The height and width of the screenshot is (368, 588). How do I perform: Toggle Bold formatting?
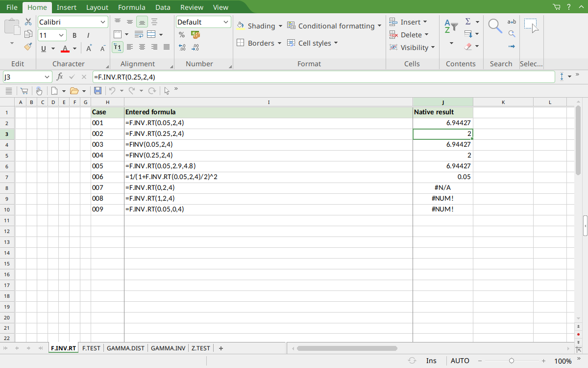74,35
